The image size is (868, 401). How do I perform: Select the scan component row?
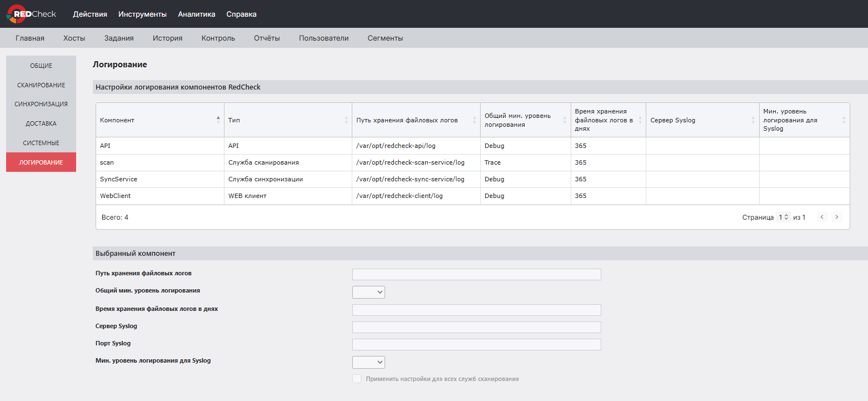click(x=472, y=162)
